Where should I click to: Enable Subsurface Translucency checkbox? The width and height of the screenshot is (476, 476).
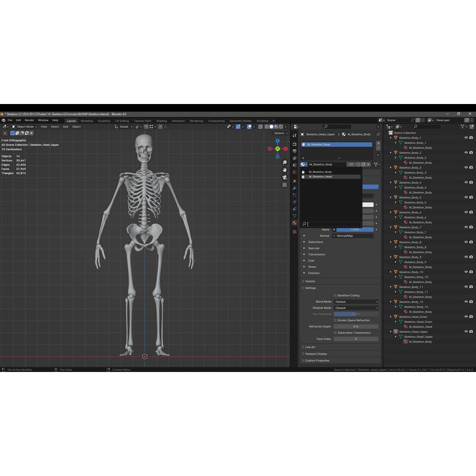[335, 333]
